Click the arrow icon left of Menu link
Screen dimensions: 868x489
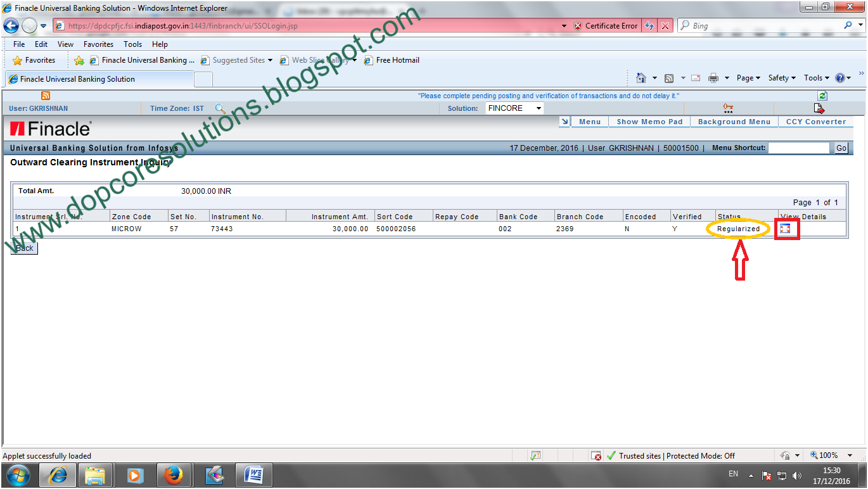(x=566, y=122)
